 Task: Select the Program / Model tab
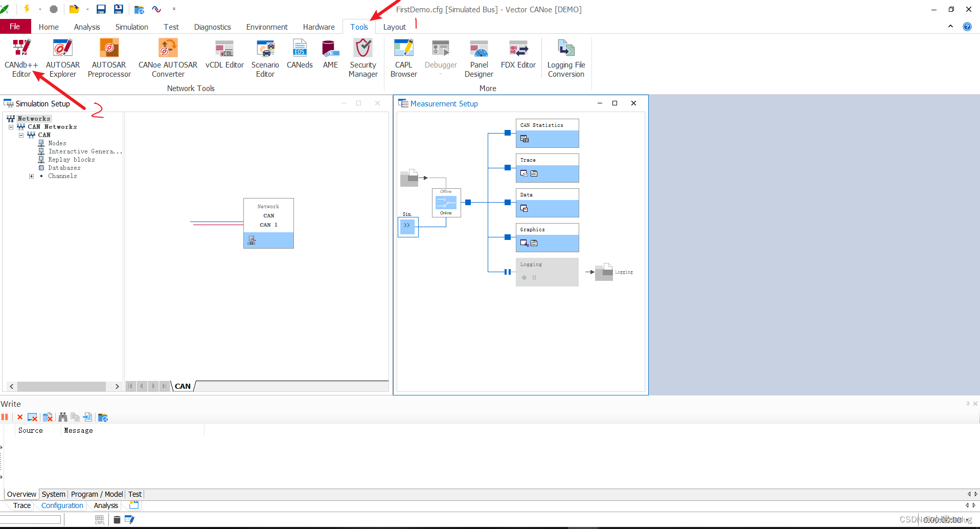click(97, 494)
